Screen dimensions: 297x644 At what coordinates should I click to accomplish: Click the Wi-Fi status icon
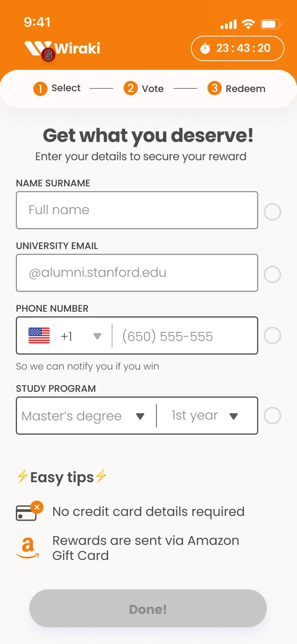coord(248,24)
